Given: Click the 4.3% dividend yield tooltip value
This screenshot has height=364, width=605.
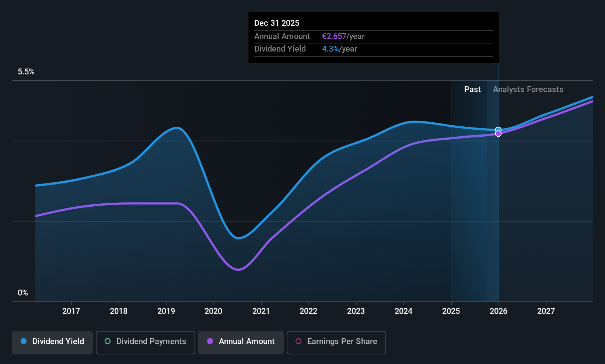Looking at the screenshot, I should pos(330,49).
